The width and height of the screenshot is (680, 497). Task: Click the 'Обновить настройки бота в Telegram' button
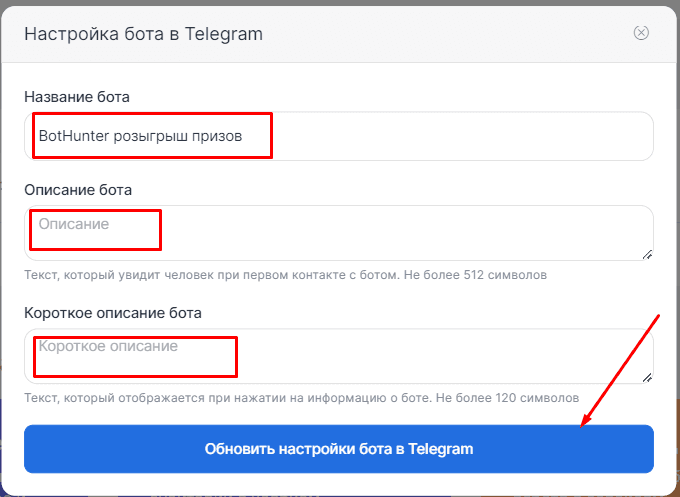coord(339,449)
